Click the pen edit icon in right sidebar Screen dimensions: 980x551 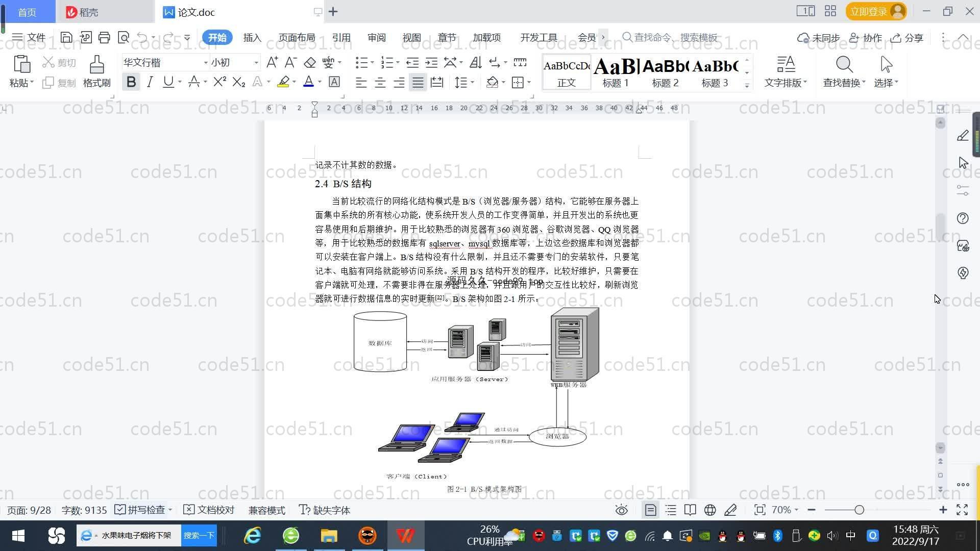[x=963, y=135]
